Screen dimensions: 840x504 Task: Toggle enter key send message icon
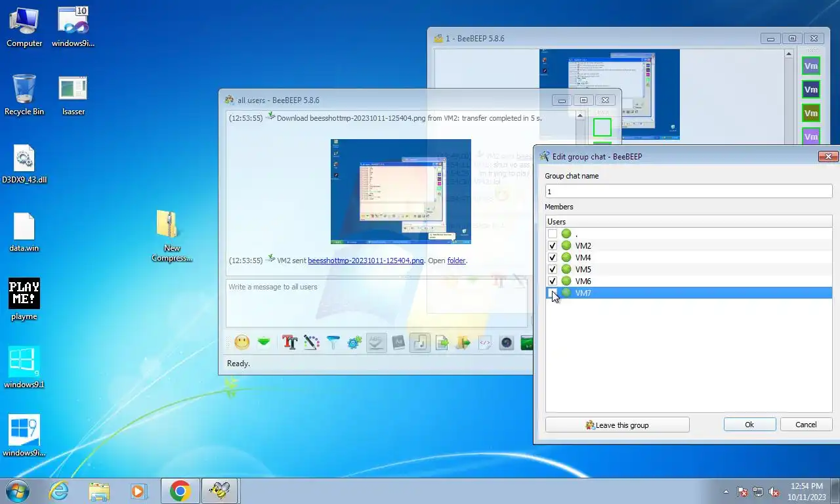coord(420,342)
